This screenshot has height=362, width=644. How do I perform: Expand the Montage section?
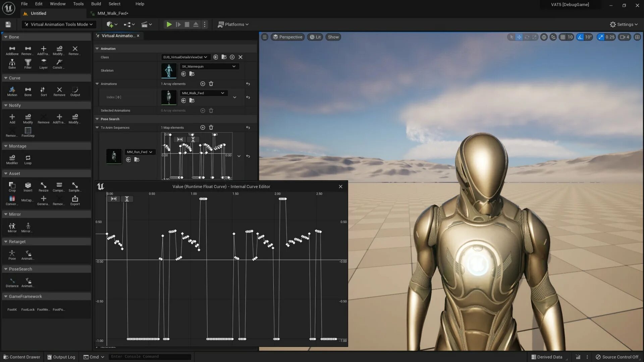click(x=5, y=146)
